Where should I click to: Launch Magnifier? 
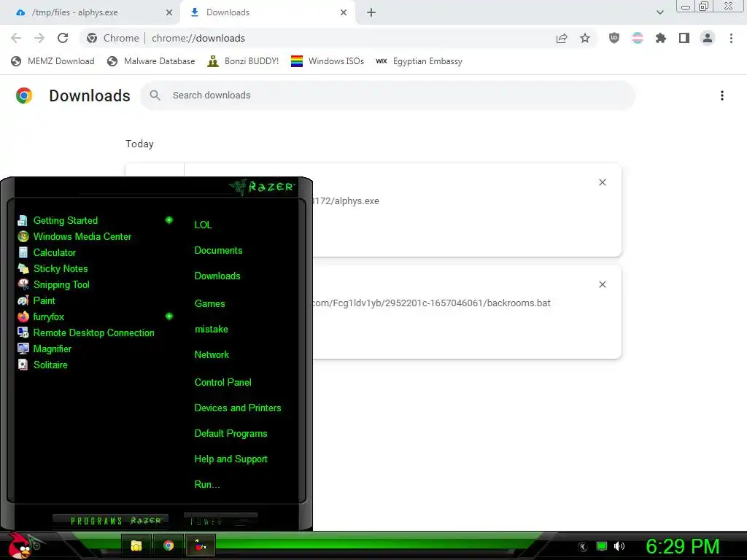click(44, 349)
